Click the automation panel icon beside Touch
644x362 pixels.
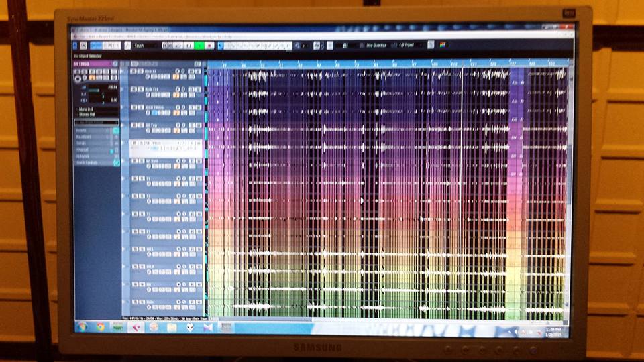click(127, 46)
